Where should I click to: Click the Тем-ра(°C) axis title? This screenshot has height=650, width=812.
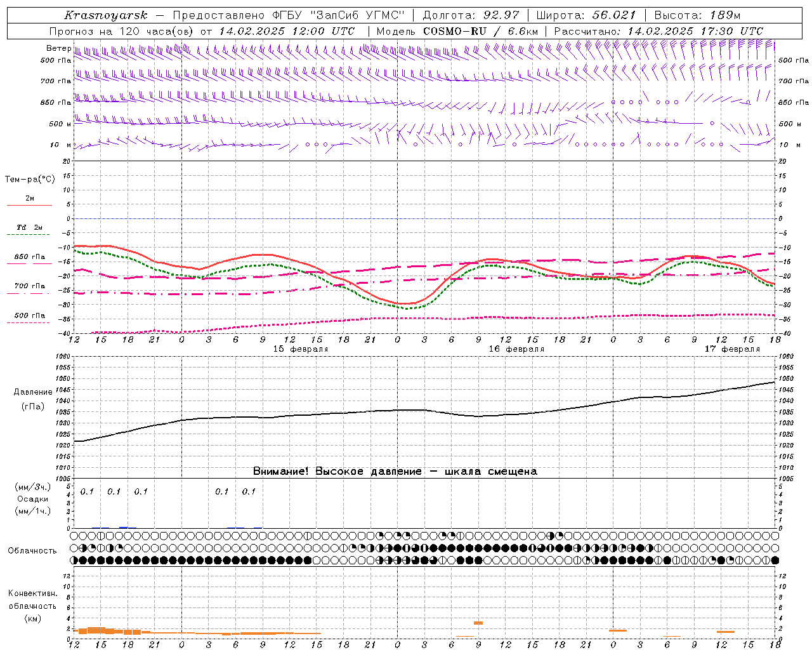[x=30, y=180]
